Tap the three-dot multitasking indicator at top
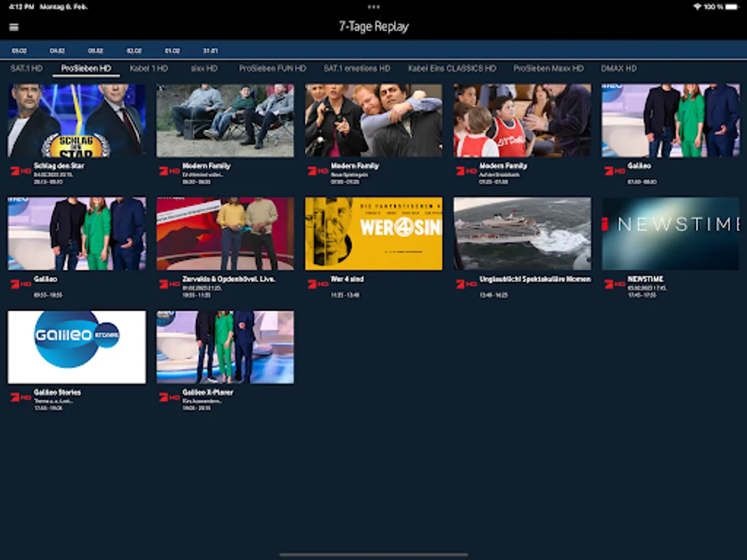 [374, 7]
